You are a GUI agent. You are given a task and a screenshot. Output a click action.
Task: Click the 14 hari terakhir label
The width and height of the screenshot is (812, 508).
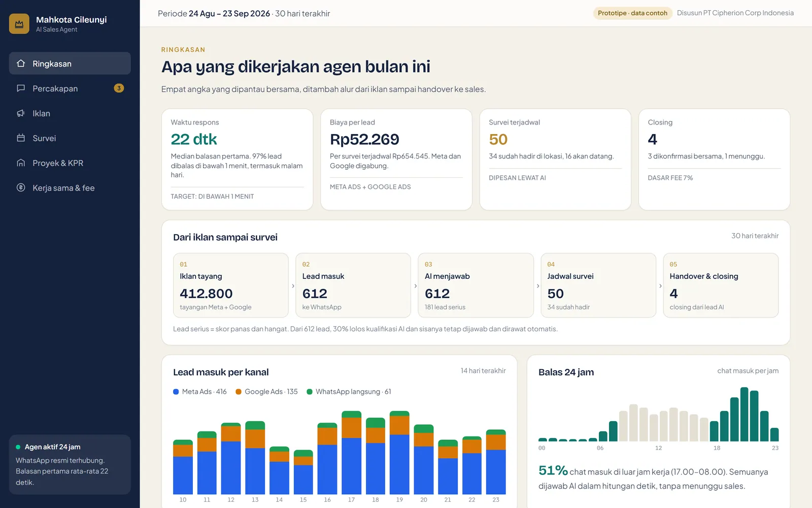pyautogui.click(x=483, y=371)
